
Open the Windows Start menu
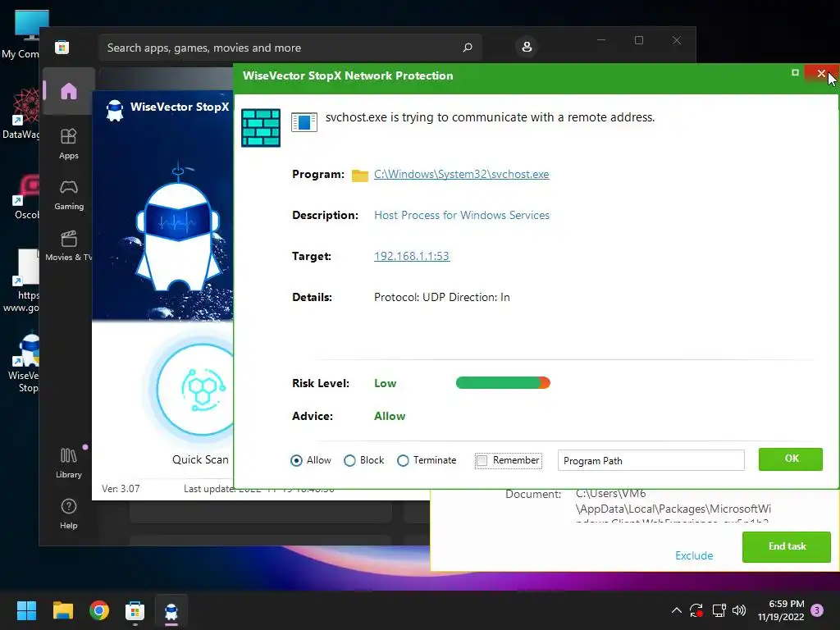(x=26, y=610)
